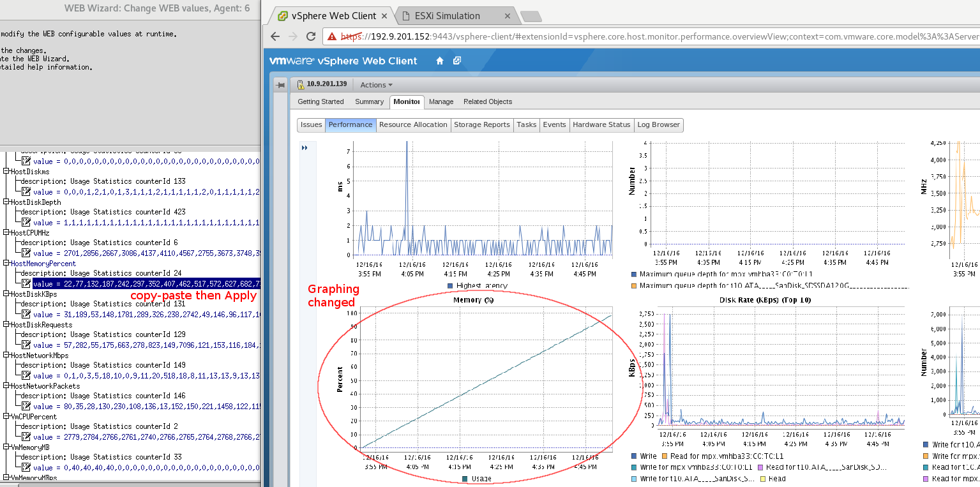The image size is (980, 487).
Task: Open the Issues sub-tab
Action: click(312, 124)
